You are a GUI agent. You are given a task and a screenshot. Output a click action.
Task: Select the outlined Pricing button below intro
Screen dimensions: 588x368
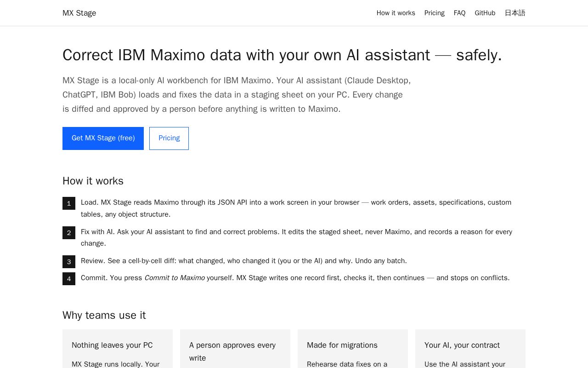(x=169, y=138)
